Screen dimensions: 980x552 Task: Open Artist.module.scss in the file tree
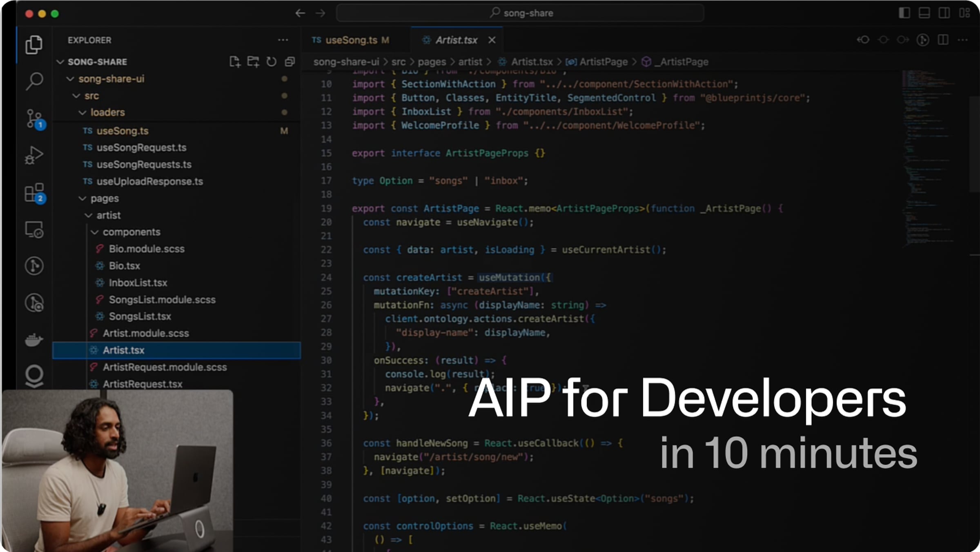pos(176,333)
